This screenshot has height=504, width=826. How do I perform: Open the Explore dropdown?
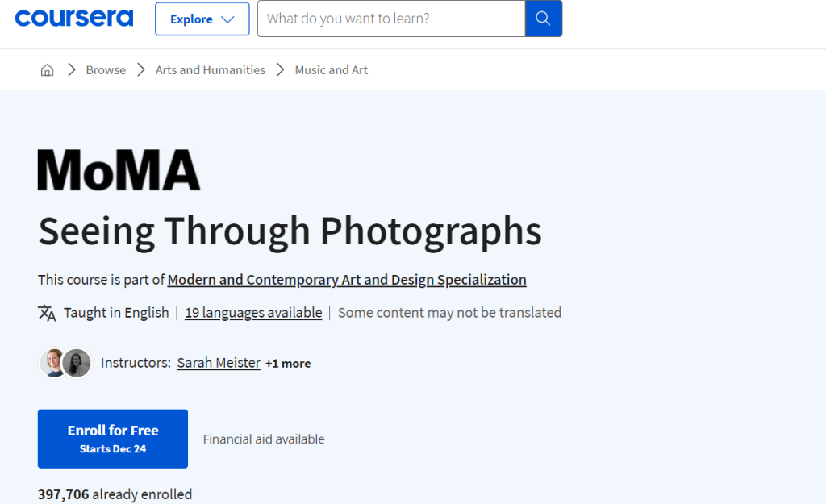202,19
